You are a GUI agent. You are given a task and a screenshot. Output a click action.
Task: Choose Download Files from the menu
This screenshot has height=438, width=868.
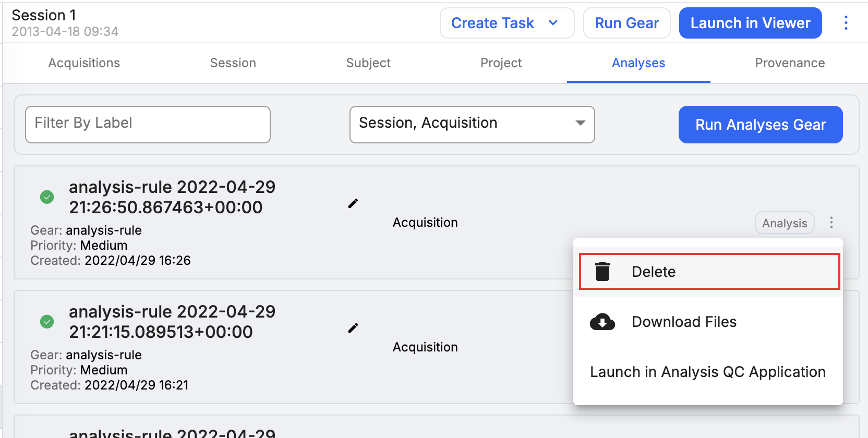pyautogui.click(x=708, y=322)
